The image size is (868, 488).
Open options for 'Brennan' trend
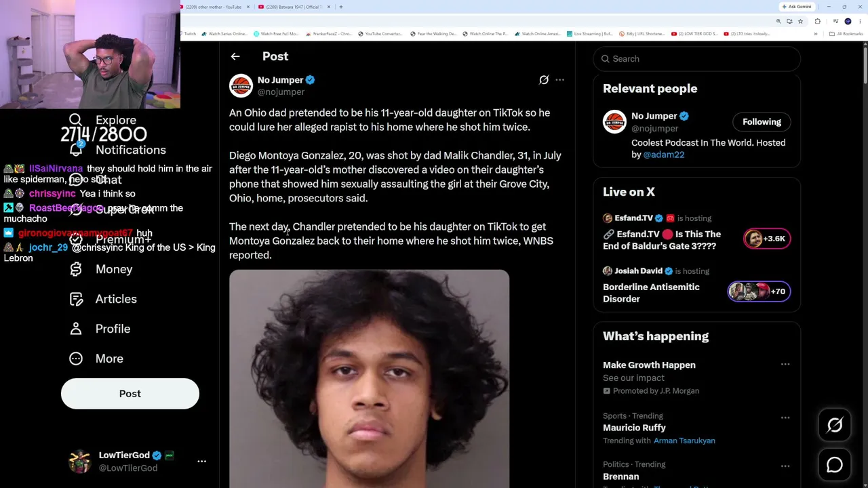tap(785, 466)
